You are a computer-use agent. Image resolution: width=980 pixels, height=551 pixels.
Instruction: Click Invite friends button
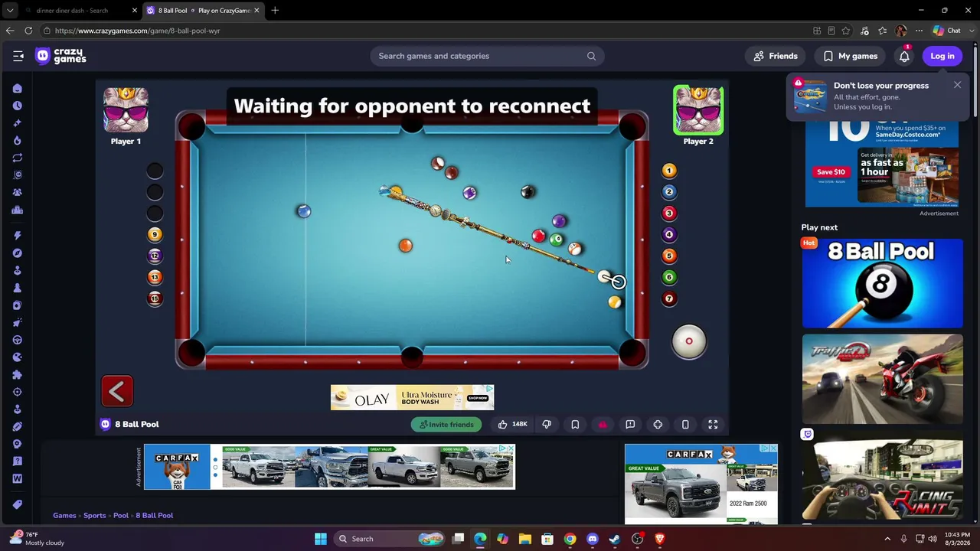coord(446,425)
